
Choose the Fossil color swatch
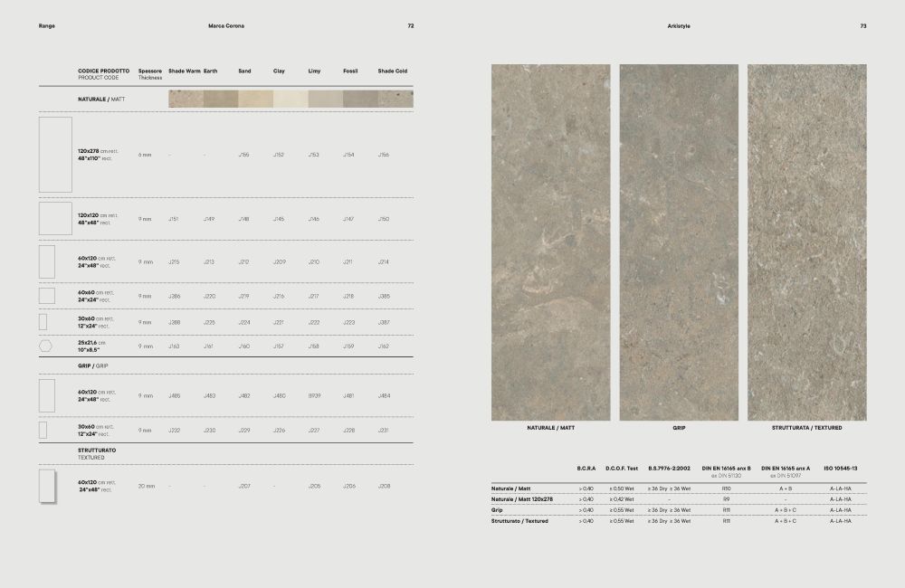[x=361, y=99]
